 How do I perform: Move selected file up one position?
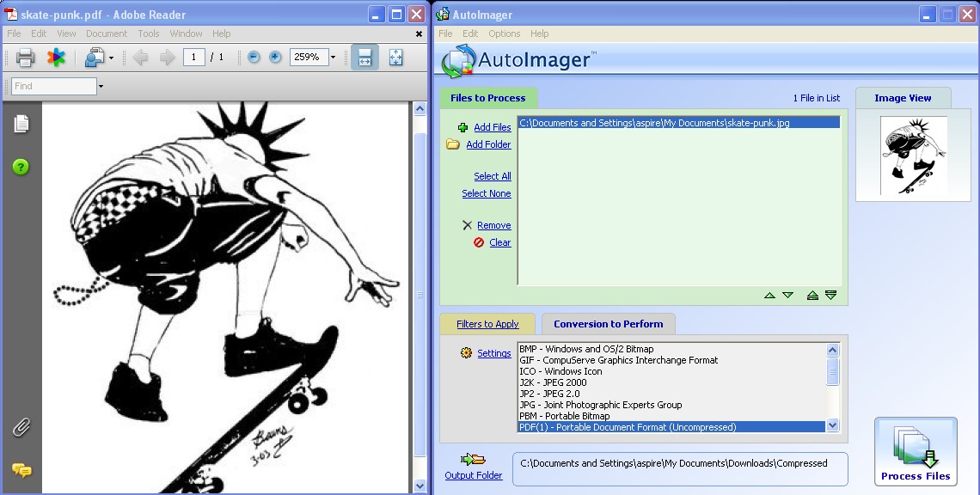[x=770, y=295]
